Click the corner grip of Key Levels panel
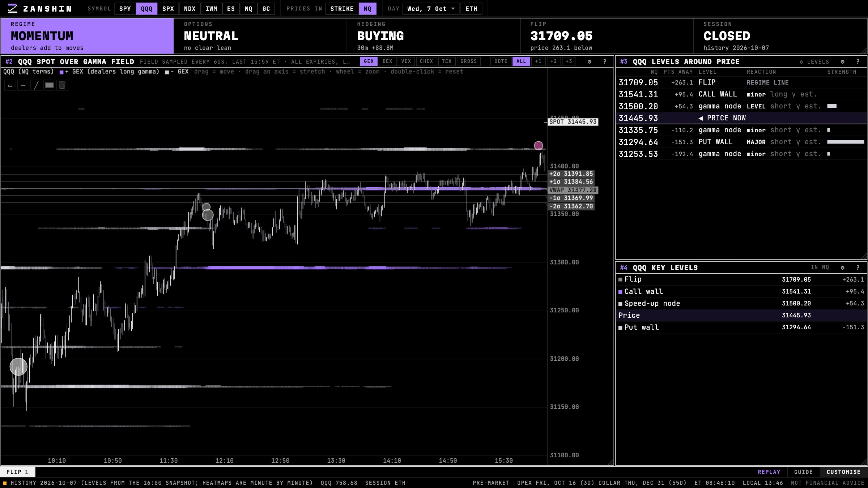Image resolution: width=868 pixels, height=488 pixels. (864, 462)
